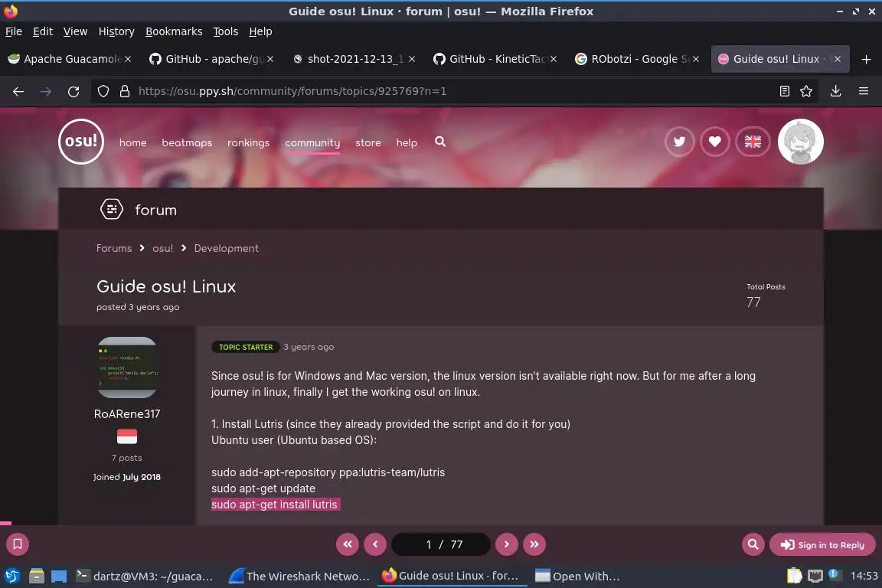Viewport: 882px width, 588px height.
Task: Open the osu! search magnifier in navbar
Action: (440, 142)
